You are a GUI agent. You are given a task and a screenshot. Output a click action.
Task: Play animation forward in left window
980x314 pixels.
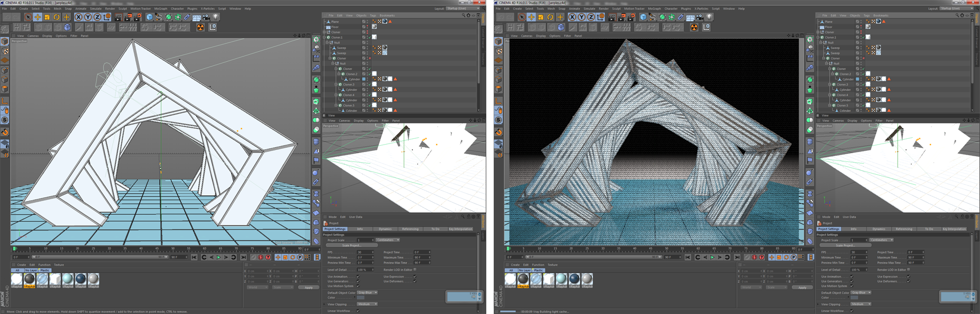(x=218, y=257)
